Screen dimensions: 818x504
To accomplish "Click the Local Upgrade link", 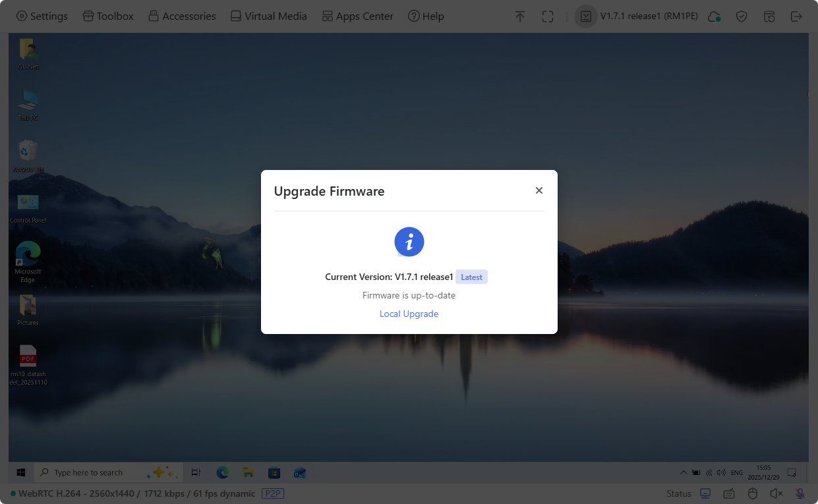I will tap(409, 314).
